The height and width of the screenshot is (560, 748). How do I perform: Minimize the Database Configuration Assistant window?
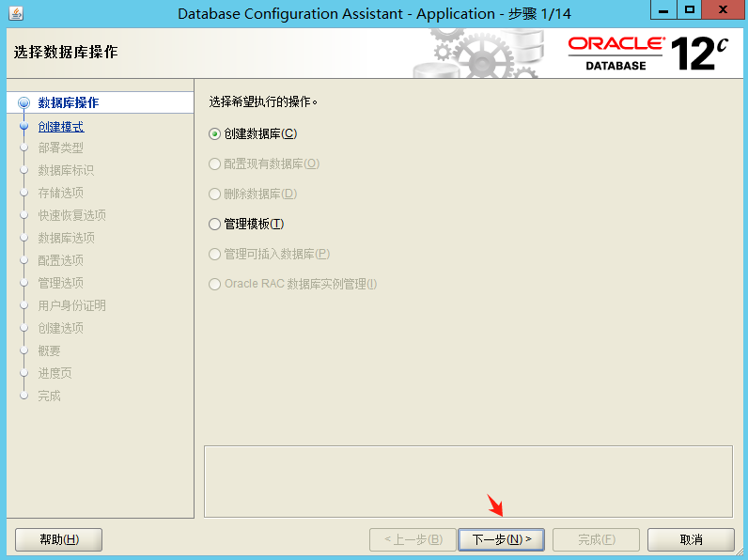(x=663, y=10)
